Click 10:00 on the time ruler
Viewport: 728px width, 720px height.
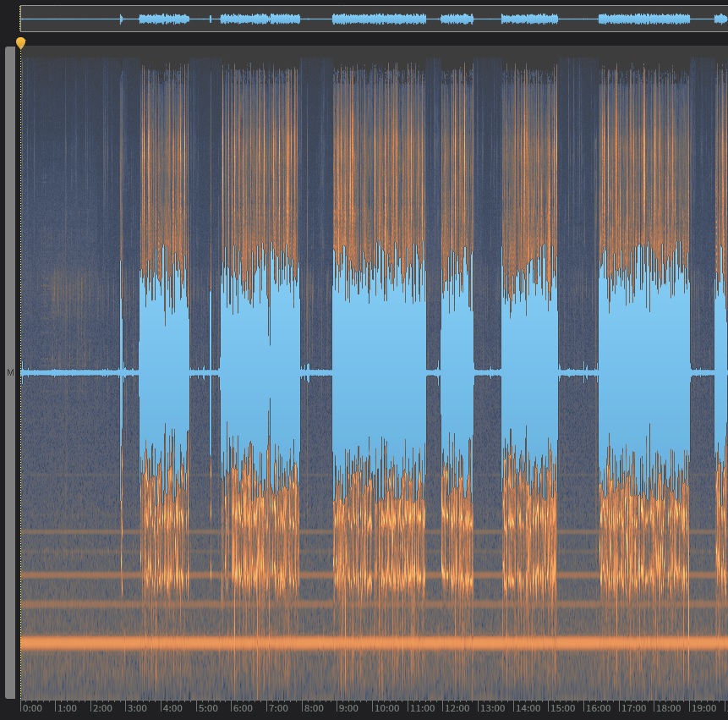[x=386, y=708]
